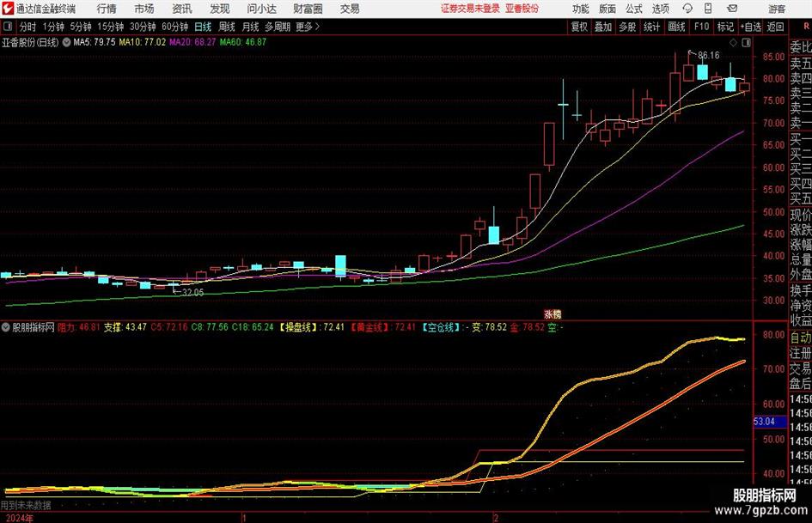Click the diamond icon above the chart
This screenshot has width=812, height=523.
pos(733,43)
